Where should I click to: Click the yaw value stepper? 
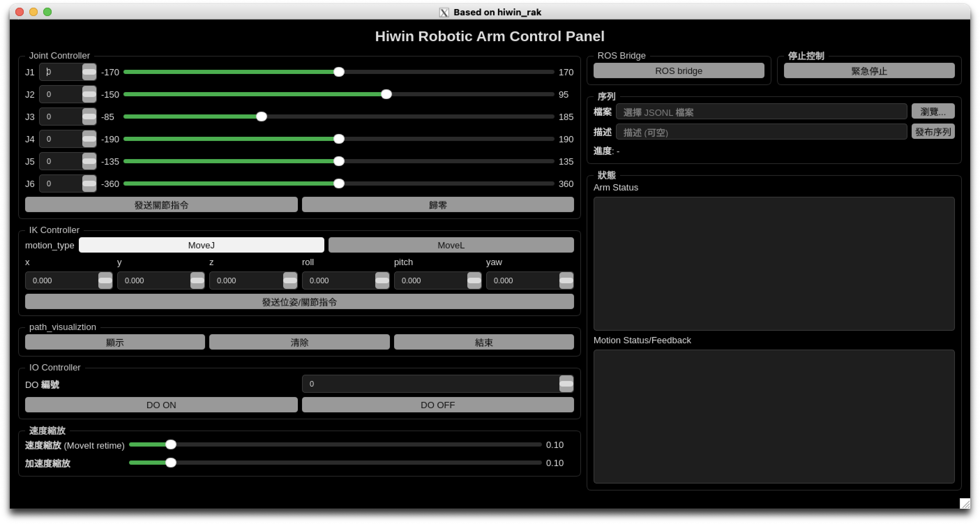click(566, 281)
